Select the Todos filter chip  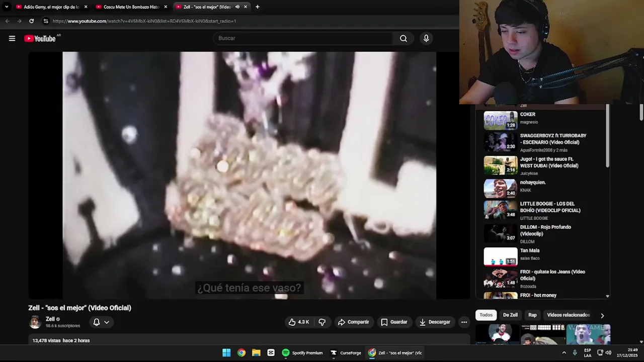486,315
